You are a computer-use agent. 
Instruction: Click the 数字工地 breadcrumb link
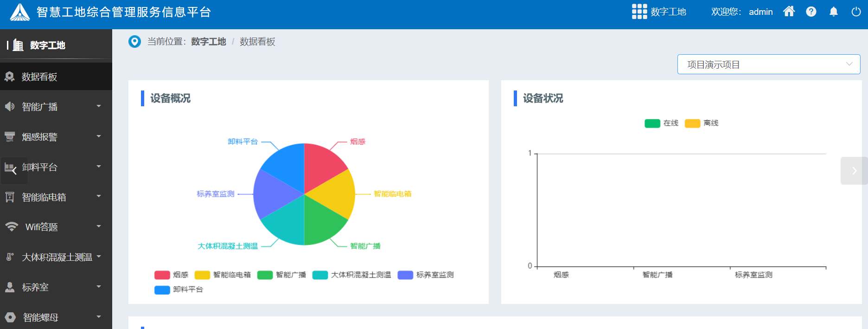(208, 42)
